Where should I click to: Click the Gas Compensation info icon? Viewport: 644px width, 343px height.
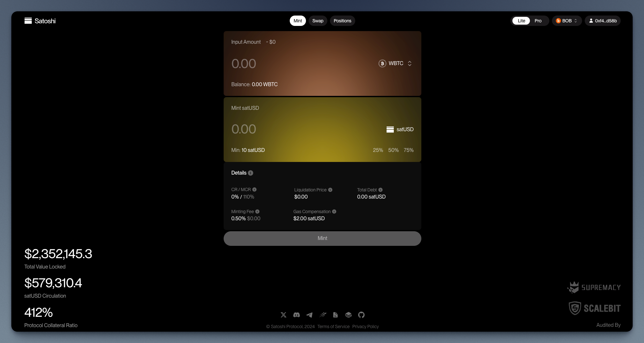click(x=334, y=212)
